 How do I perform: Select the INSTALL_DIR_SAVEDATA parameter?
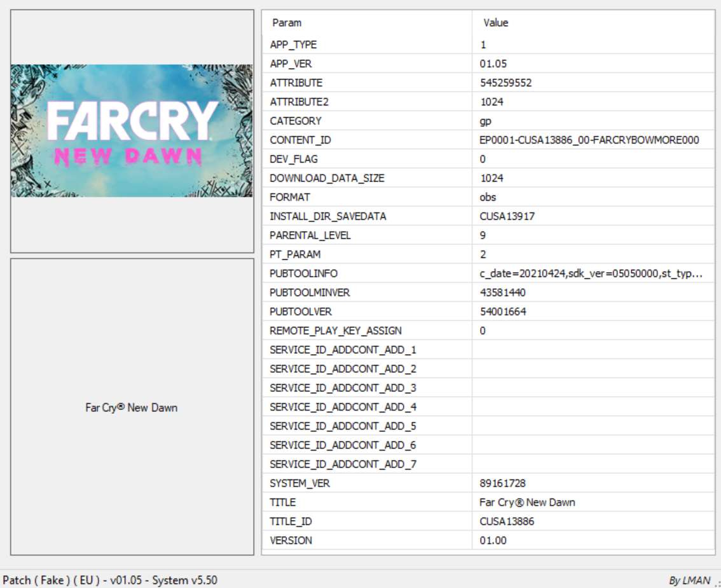point(328,216)
